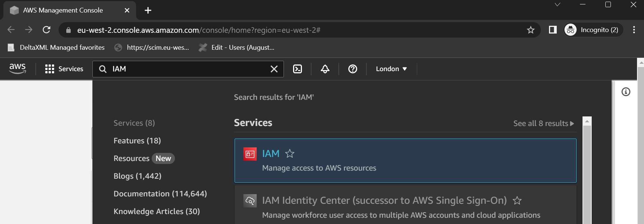Click the AWS logo home icon
Image resolution: width=644 pixels, height=224 pixels.
pos(17,69)
